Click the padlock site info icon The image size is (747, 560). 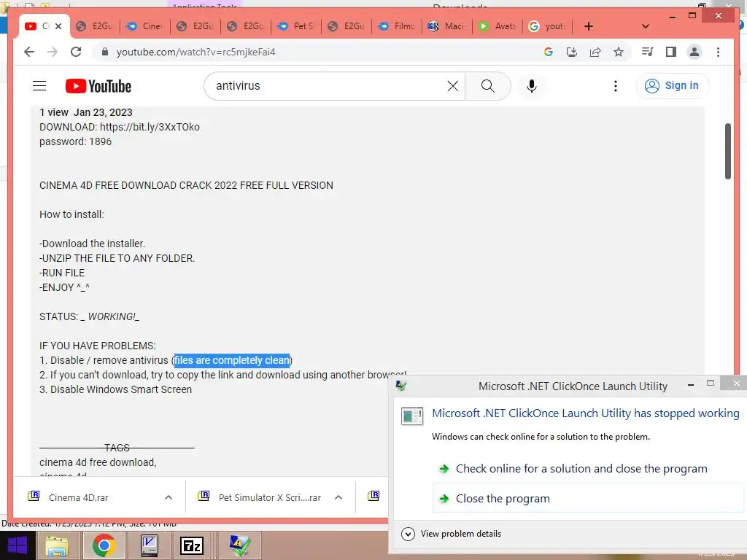pos(105,52)
